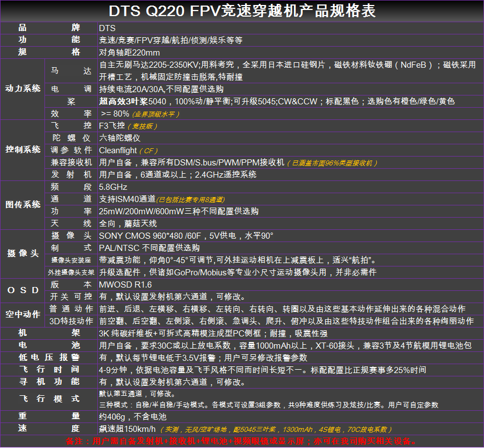The height and width of the screenshot is (448, 484).
Task: Click the '机架' row label
Action: pyautogui.click(x=49, y=333)
